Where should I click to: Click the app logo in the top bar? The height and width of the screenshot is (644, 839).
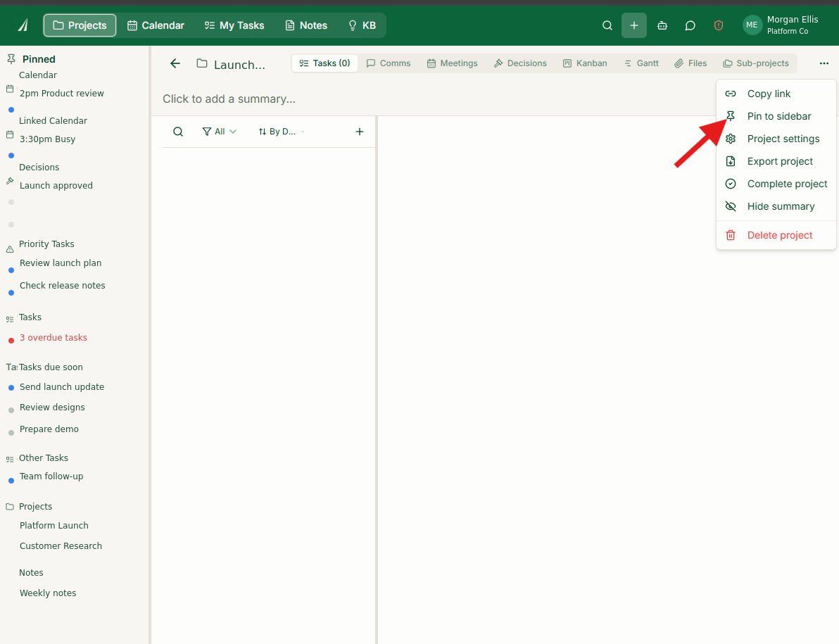23,25
